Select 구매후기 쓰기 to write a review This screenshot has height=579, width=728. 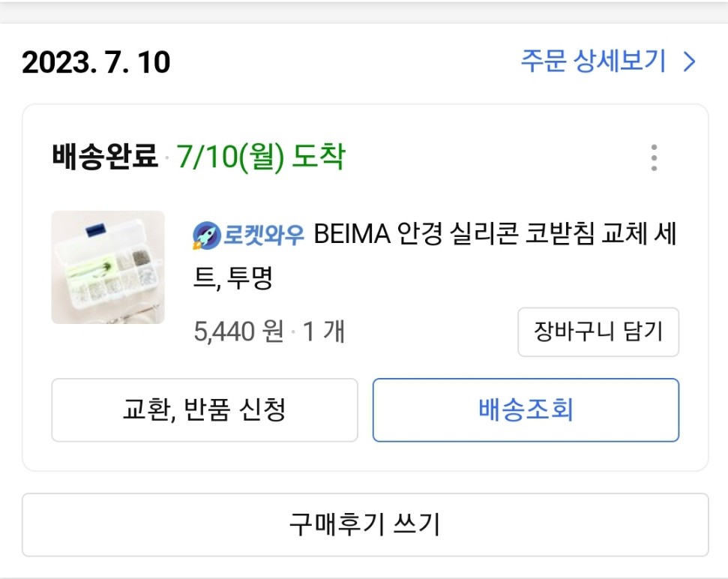pyautogui.click(x=364, y=523)
